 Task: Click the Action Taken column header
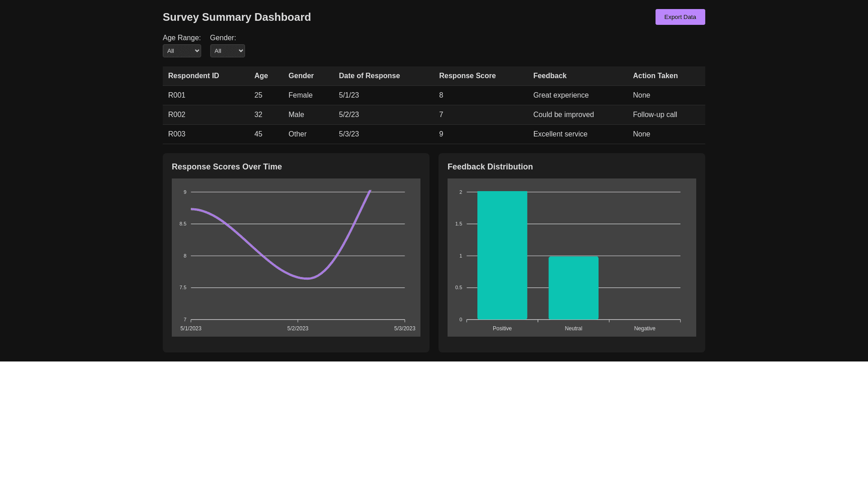point(655,76)
